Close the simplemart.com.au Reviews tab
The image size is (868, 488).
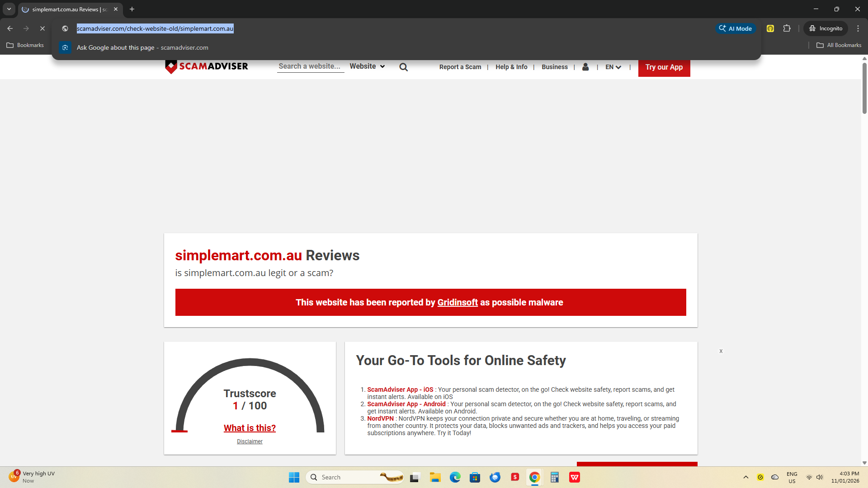[x=116, y=9]
